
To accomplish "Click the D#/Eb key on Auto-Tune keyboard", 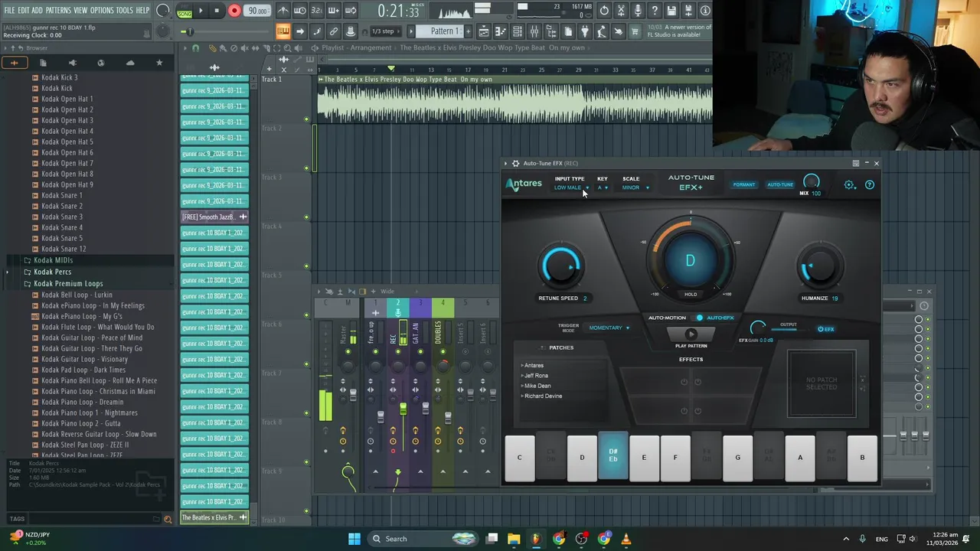I will pos(612,457).
